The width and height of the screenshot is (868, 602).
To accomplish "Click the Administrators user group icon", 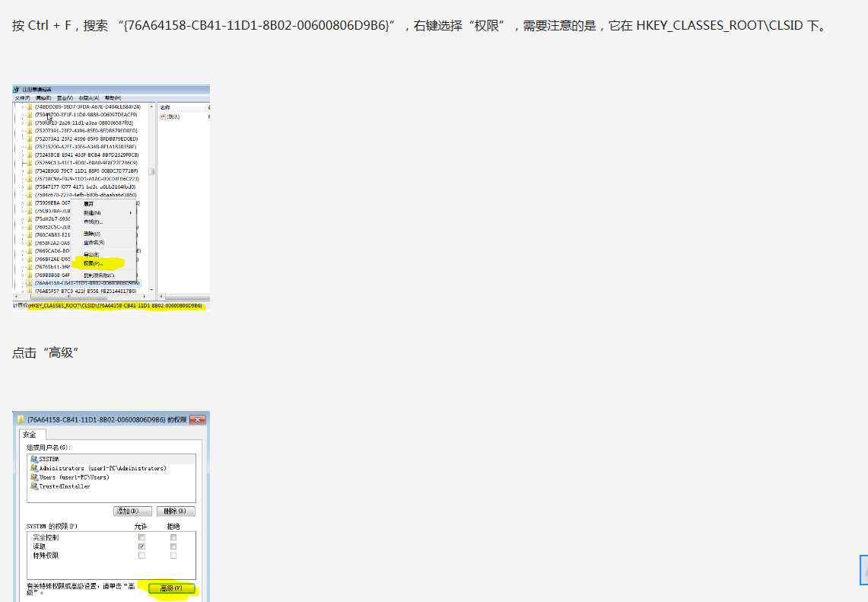I will point(34,468).
